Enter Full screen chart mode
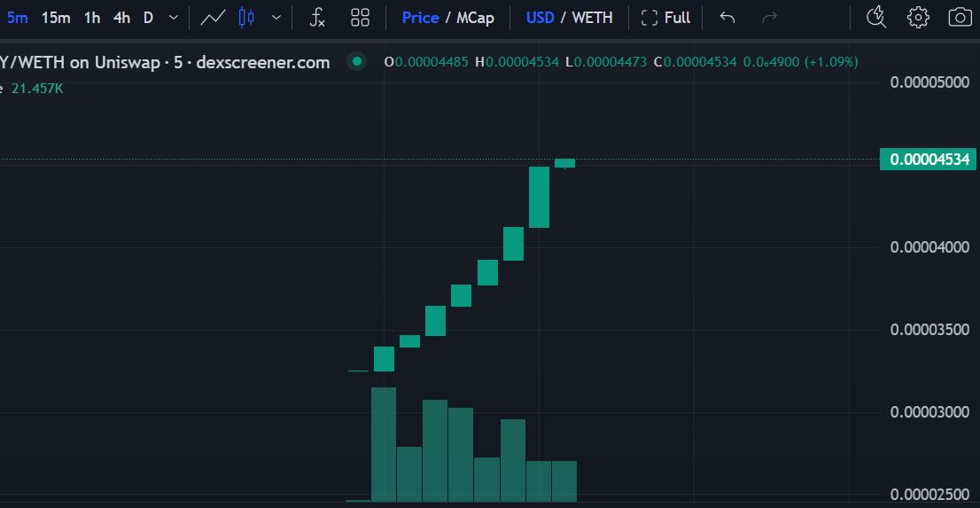980x508 pixels. [x=665, y=18]
